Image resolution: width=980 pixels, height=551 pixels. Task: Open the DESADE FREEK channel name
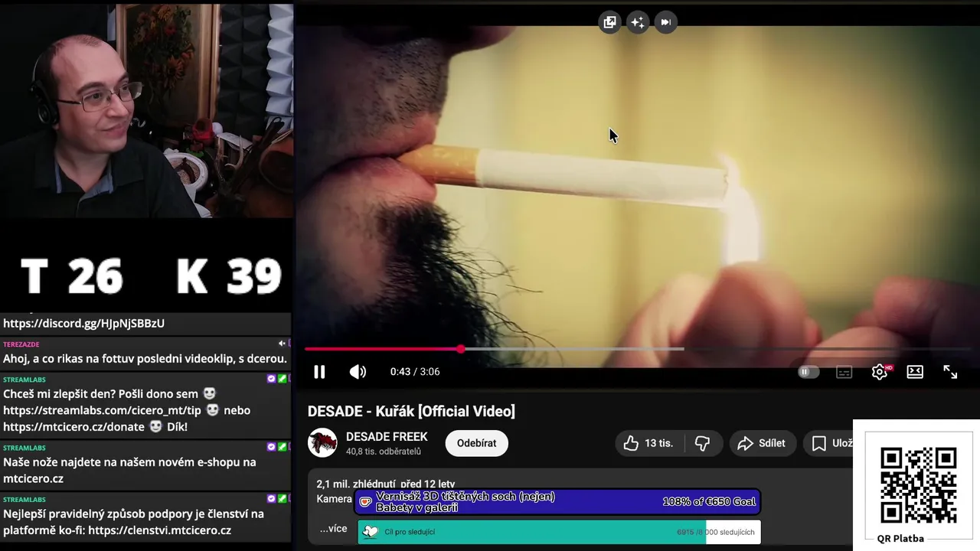(387, 437)
